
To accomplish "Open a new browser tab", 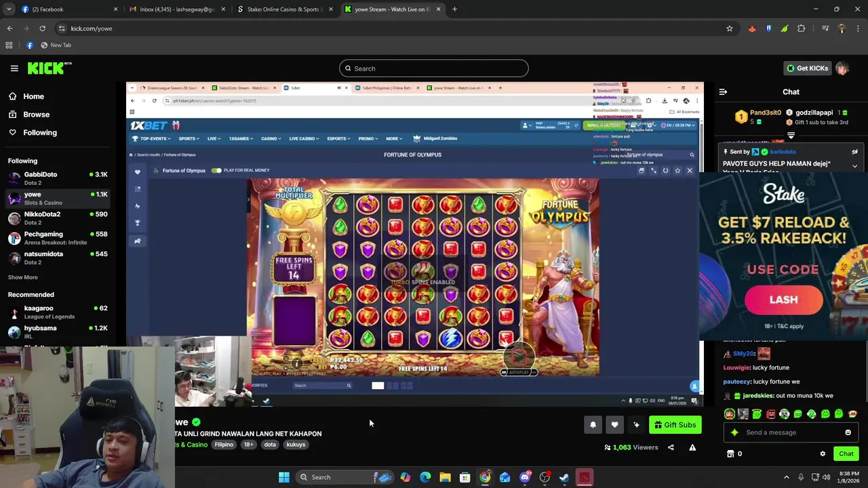I will tap(454, 9).
